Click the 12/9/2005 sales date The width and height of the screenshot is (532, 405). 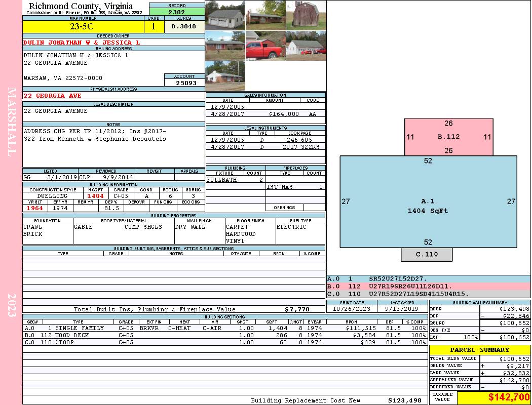click(227, 107)
